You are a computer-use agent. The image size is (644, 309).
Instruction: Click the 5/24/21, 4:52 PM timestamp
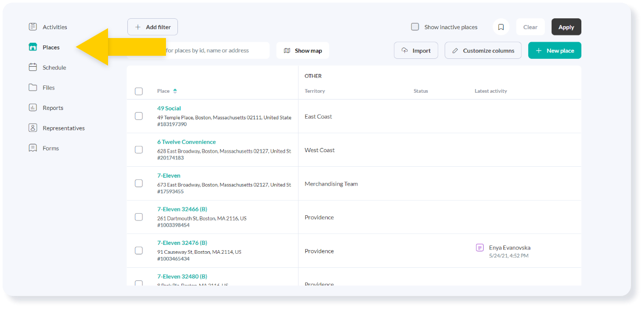tap(509, 256)
